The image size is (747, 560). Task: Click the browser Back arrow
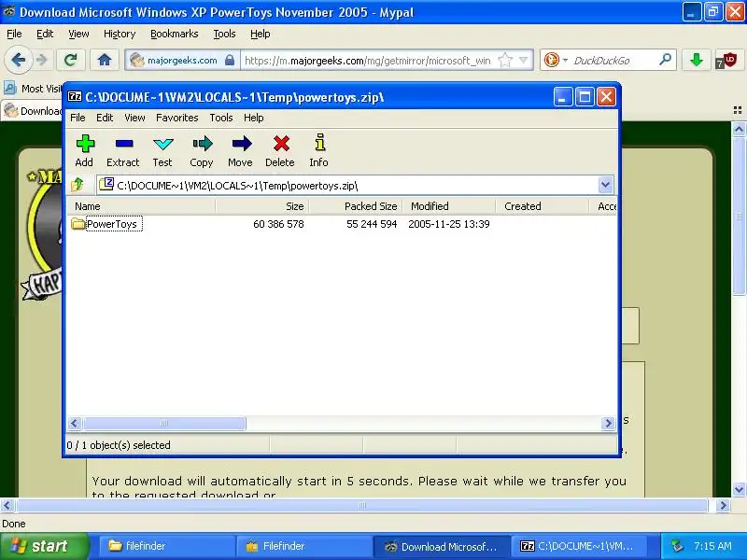(19, 60)
